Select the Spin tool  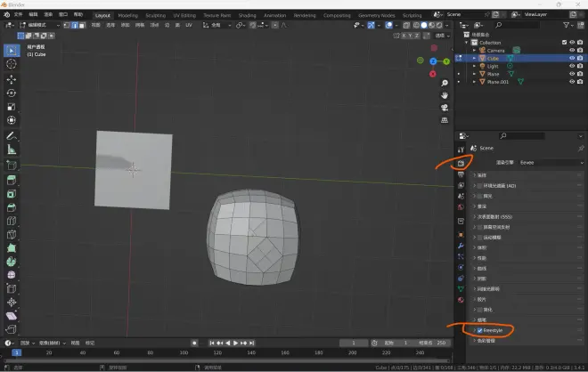12,262
